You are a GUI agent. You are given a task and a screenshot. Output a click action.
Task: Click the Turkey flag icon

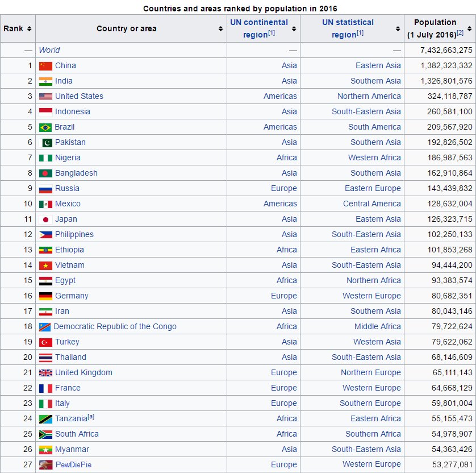coord(45,342)
